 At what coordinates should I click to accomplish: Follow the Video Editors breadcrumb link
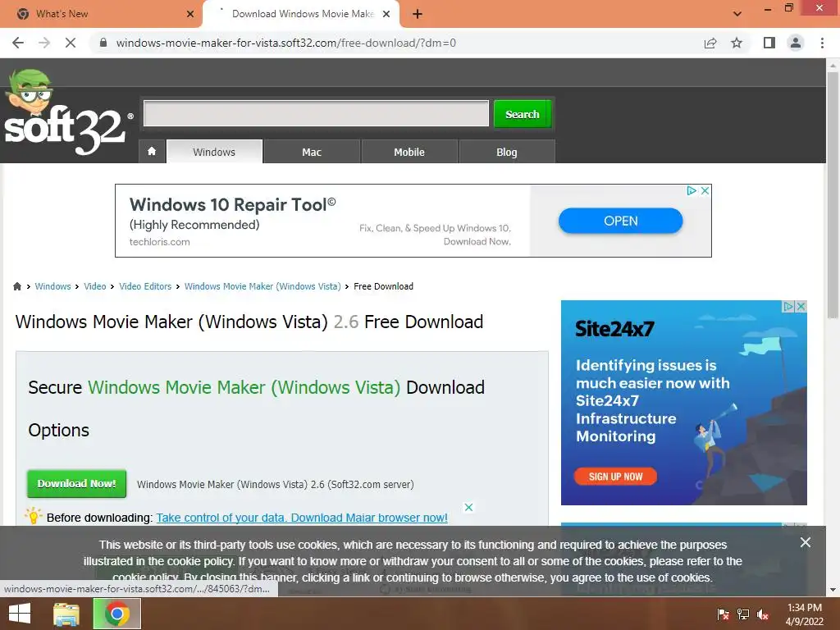pos(145,286)
